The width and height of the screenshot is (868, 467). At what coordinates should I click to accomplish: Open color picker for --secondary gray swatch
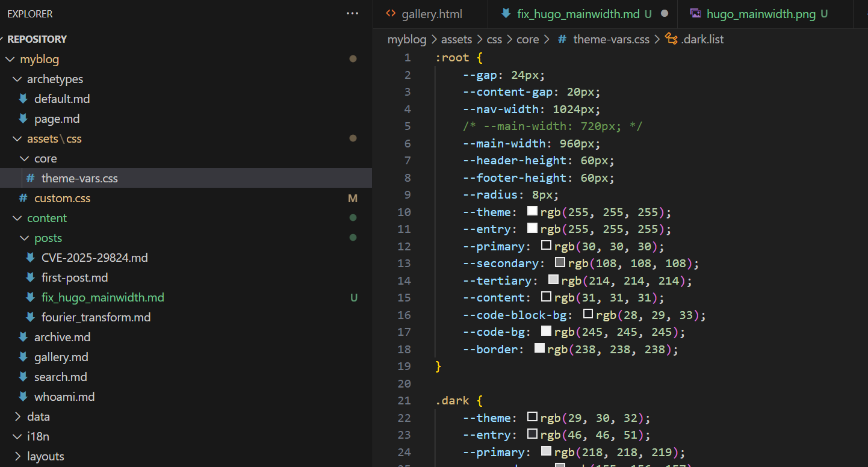560,262
